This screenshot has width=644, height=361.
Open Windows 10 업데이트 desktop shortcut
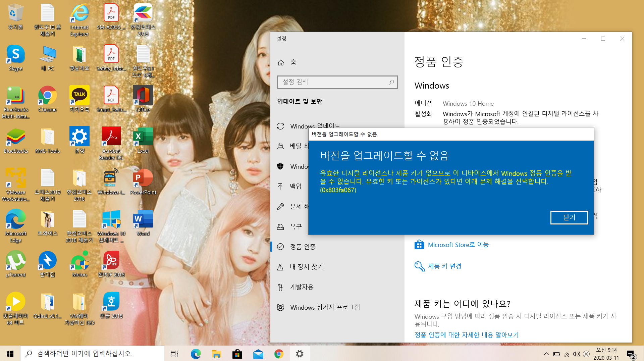111,226
